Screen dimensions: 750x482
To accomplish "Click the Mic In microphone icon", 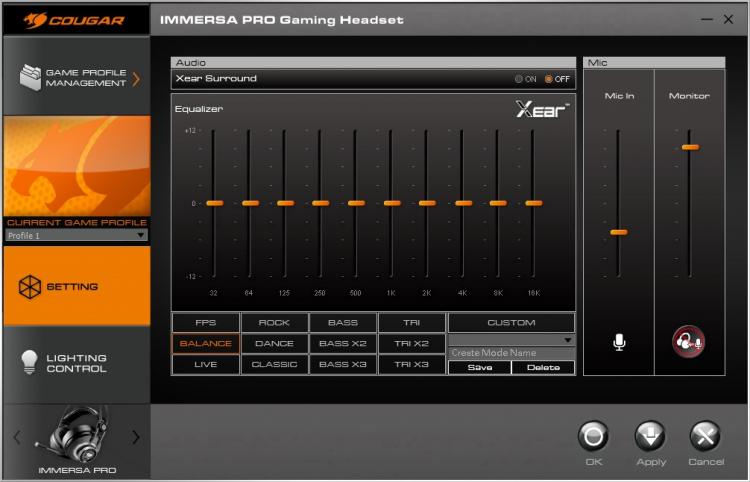I will coord(619,342).
